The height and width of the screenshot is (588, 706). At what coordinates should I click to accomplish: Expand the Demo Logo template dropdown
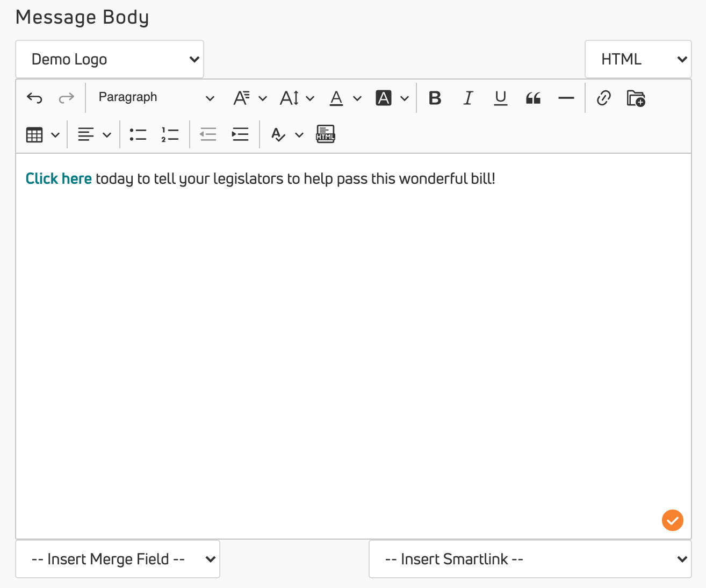click(x=110, y=59)
